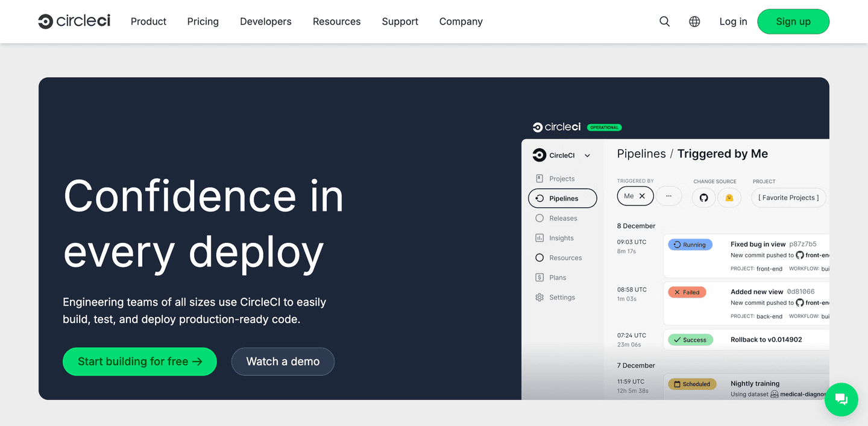Screen dimensions: 868x426
Task: Select the GitHub change source icon
Action: tap(703, 198)
